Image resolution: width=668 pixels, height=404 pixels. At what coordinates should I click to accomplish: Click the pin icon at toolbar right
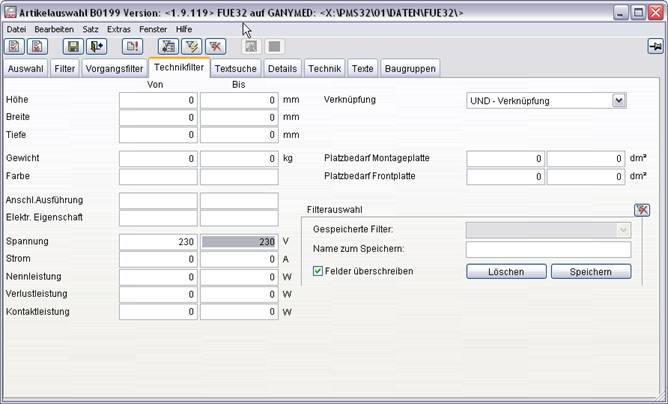click(655, 47)
